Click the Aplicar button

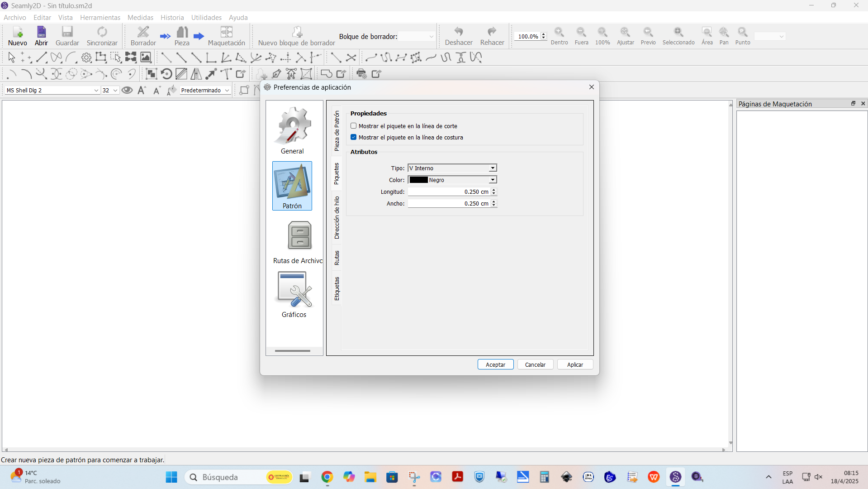click(x=575, y=364)
